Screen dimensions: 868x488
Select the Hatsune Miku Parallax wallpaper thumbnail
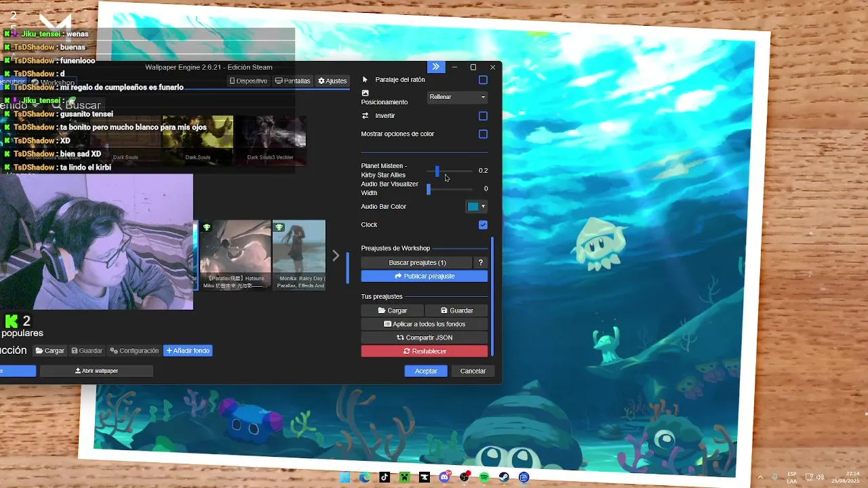(235, 255)
